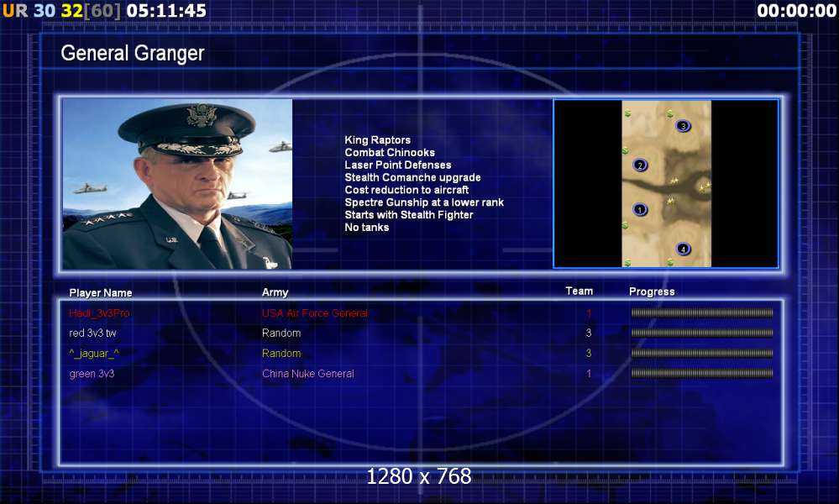
Task: Click team number of ^_jaguar_^
Action: (x=589, y=353)
